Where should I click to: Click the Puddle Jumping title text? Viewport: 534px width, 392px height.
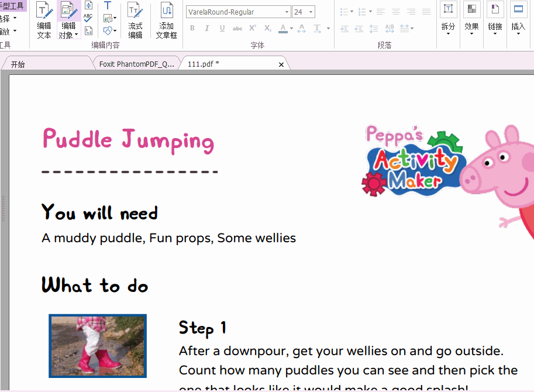[129, 140]
